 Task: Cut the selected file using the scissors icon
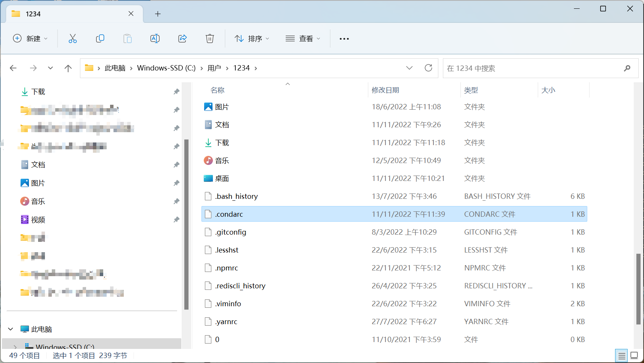[x=72, y=38]
